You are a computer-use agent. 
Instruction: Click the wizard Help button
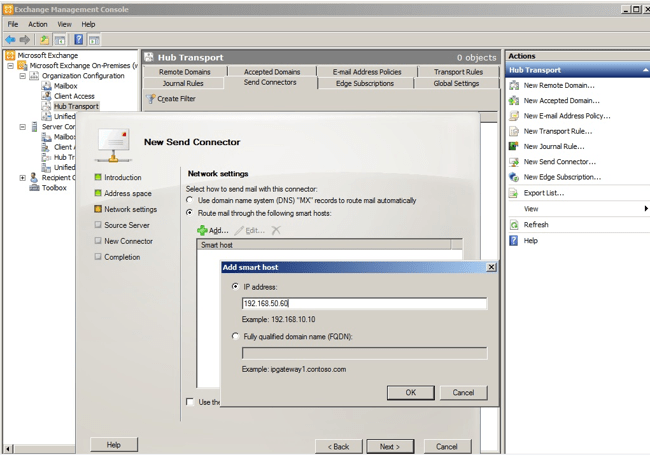[114, 445]
